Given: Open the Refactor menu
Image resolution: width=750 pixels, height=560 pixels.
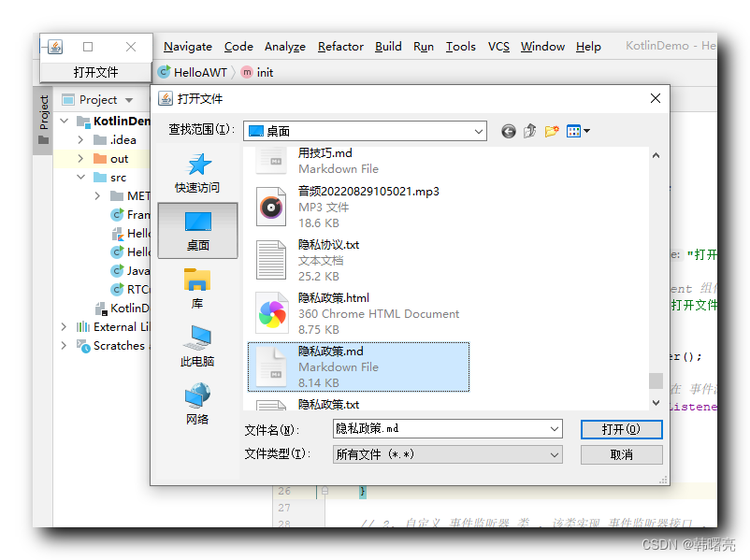Looking at the screenshot, I should click(x=340, y=47).
